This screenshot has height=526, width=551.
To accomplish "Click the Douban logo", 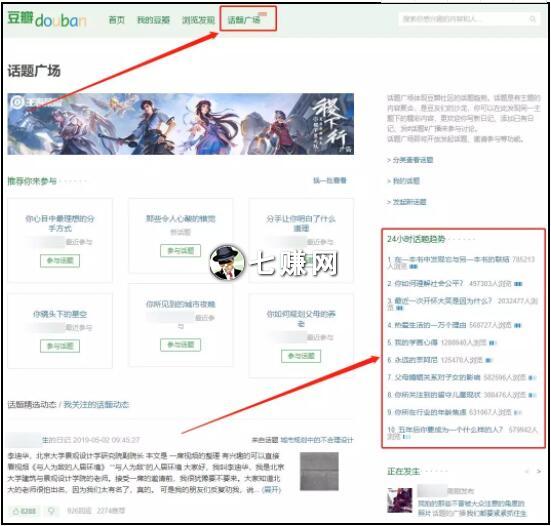I will pos(46,19).
